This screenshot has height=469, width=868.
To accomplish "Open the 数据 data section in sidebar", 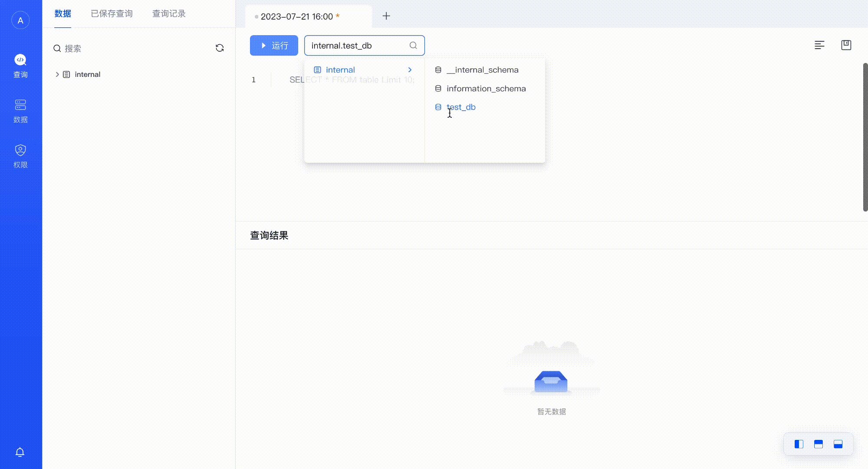I will point(20,111).
